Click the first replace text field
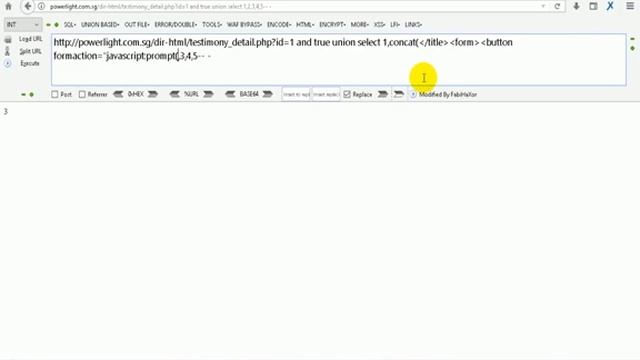Image resolution: width=640 pixels, height=360 pixels. click(x=296, y=94)
